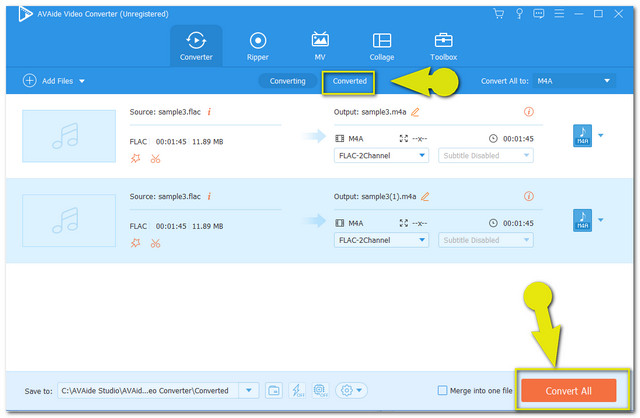Open the feedback chat icon

[539, 14]
